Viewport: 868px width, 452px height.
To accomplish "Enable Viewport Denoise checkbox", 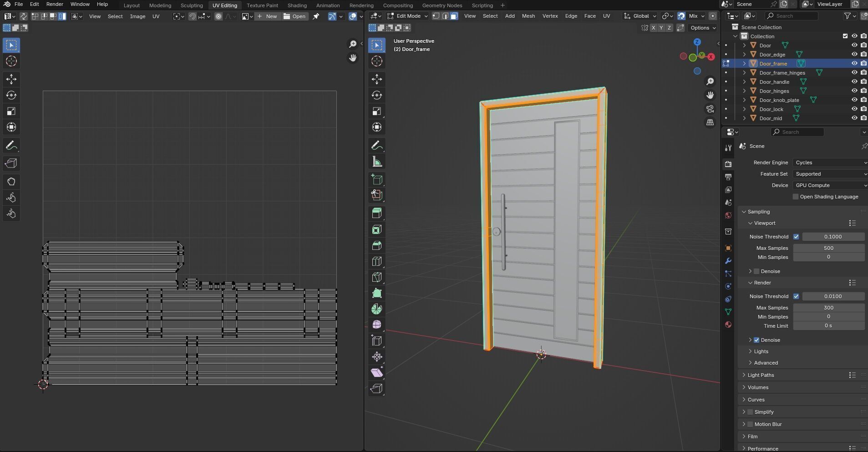I will [756, 271].
